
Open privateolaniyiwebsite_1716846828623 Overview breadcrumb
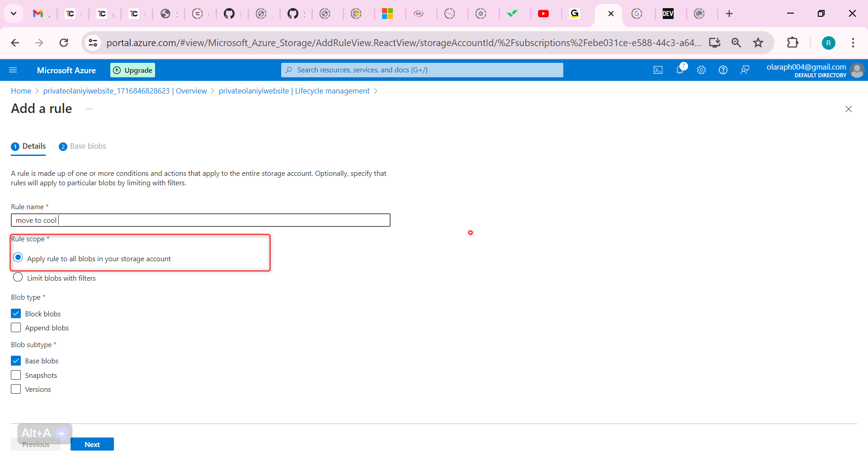tap(125, 91)
